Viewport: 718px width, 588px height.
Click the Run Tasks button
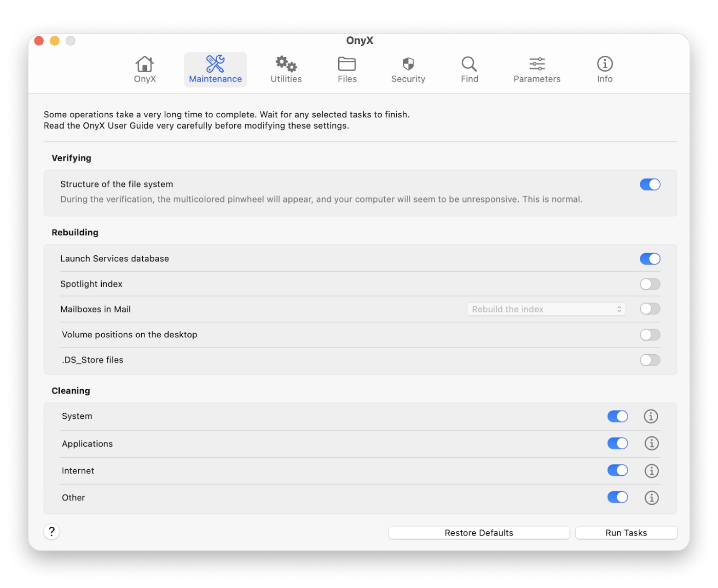[x=626, y=533]
